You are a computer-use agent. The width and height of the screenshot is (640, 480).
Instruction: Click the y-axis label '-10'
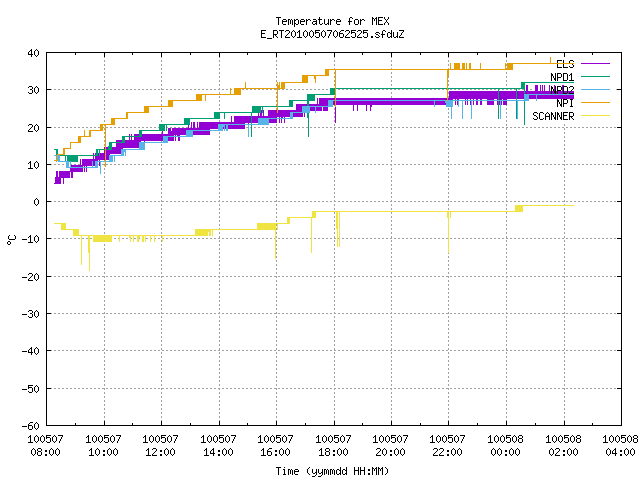31,239
